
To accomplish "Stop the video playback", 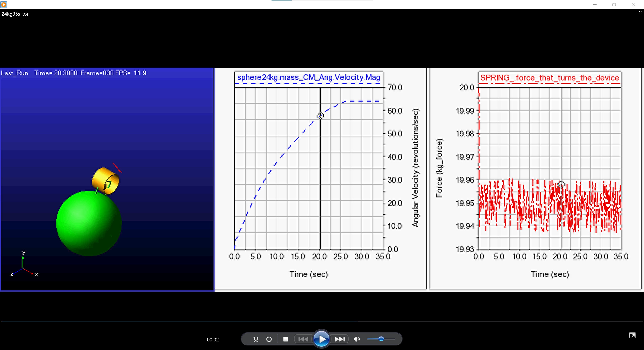I will point(285,339).
